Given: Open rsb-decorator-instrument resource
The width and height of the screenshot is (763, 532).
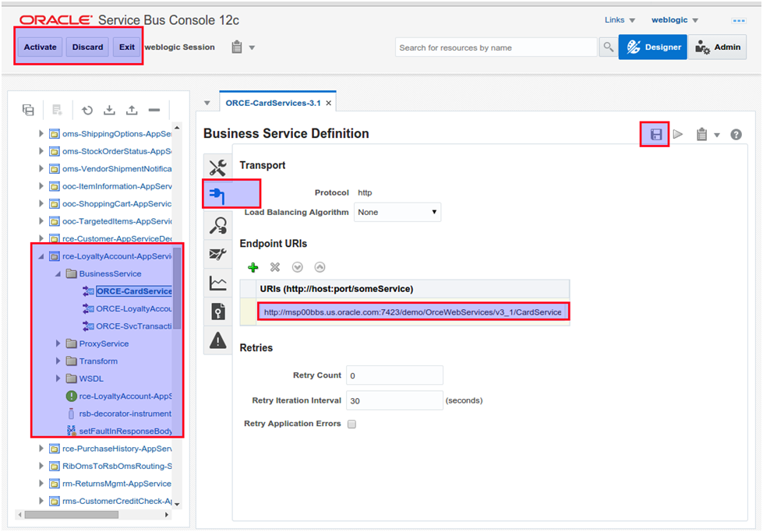Looking at the screenshot, I should pyautogui.click(x=125, y=414).
